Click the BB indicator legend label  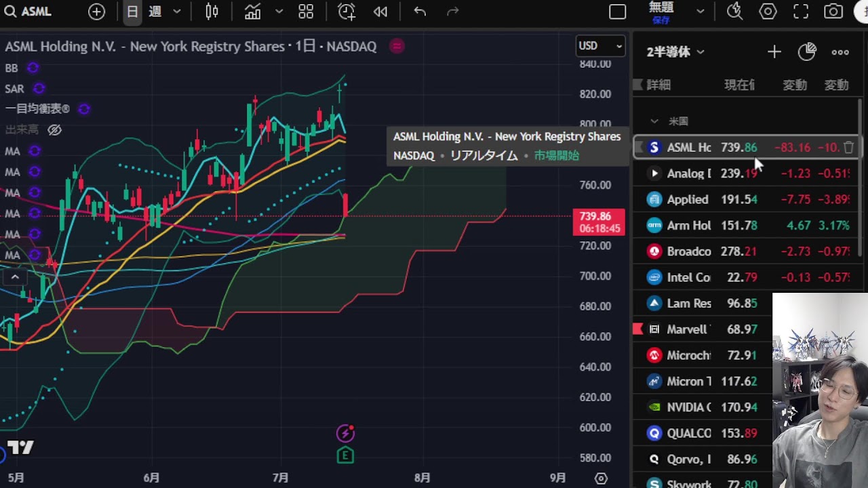tap(12, 68)
